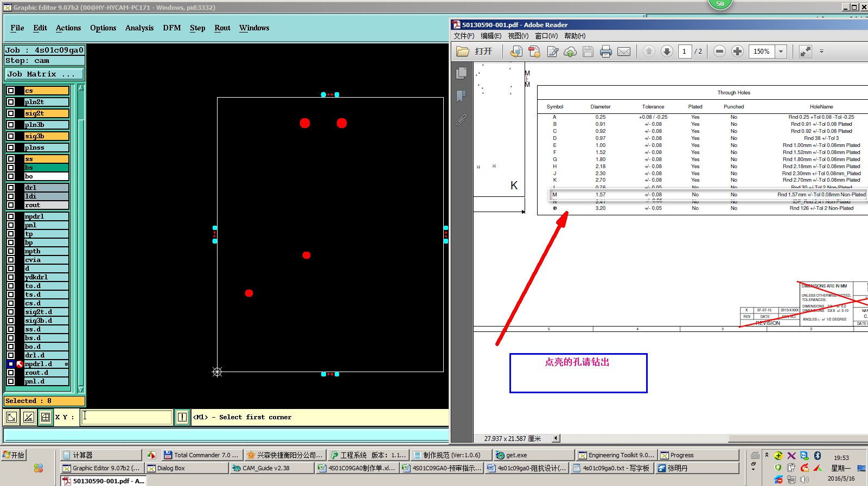Click the page number input field in Reader
This screenshot has width=868, height=486.
pos(685,51)
